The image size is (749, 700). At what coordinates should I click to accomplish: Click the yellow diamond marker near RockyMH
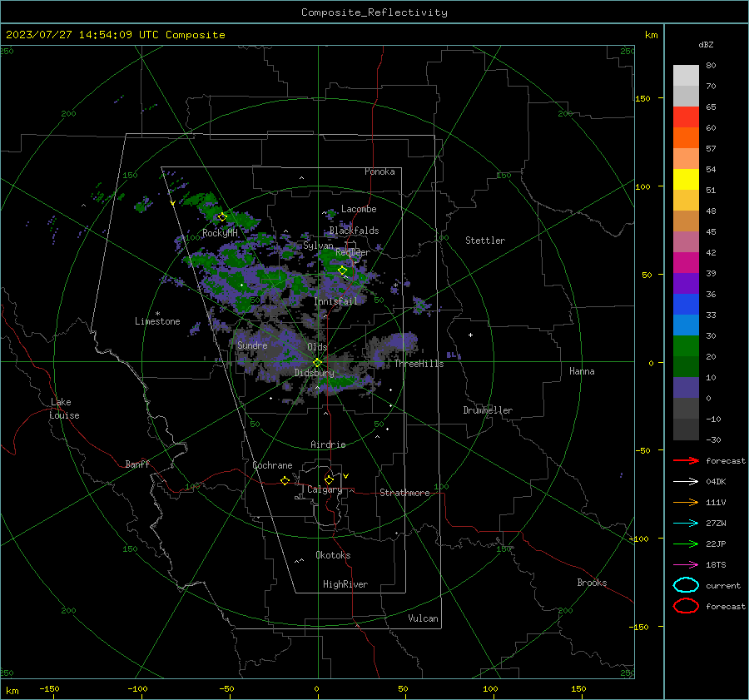[x=222, y=217]
